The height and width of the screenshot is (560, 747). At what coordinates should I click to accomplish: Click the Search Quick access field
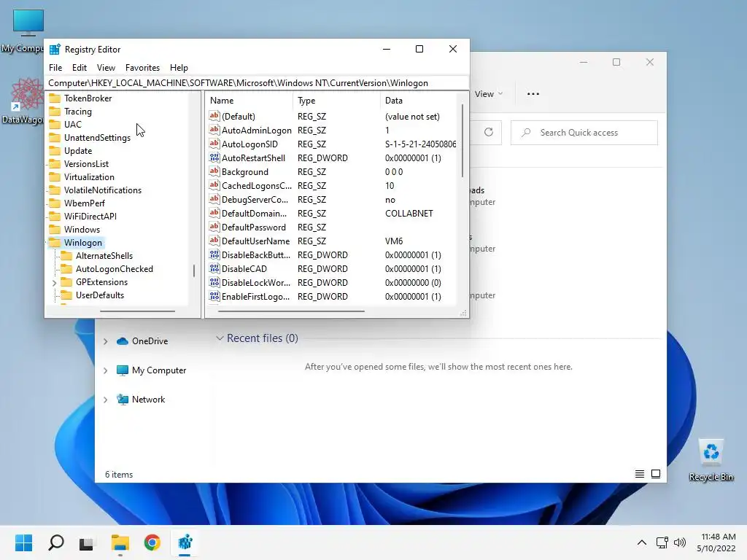[x=584, y=133]
